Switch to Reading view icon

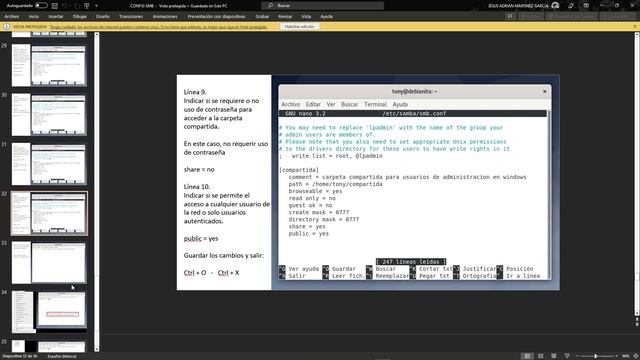[553, 356]
